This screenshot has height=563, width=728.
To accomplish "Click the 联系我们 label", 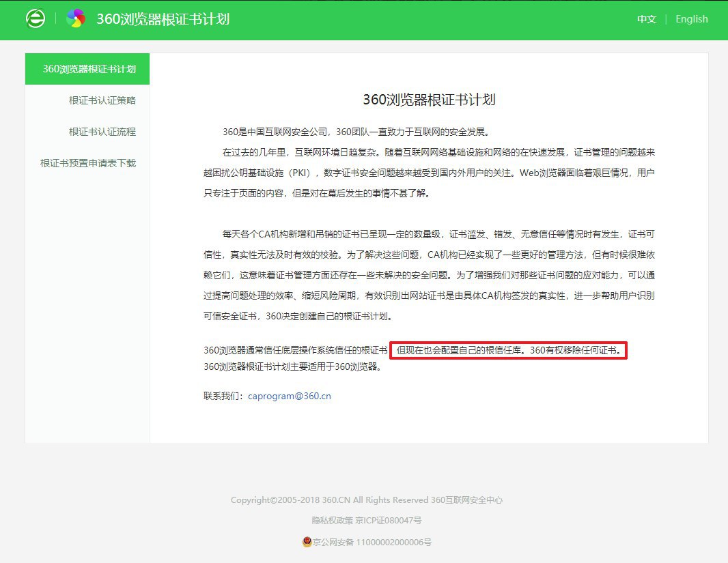I will click(x=225, y=396).
